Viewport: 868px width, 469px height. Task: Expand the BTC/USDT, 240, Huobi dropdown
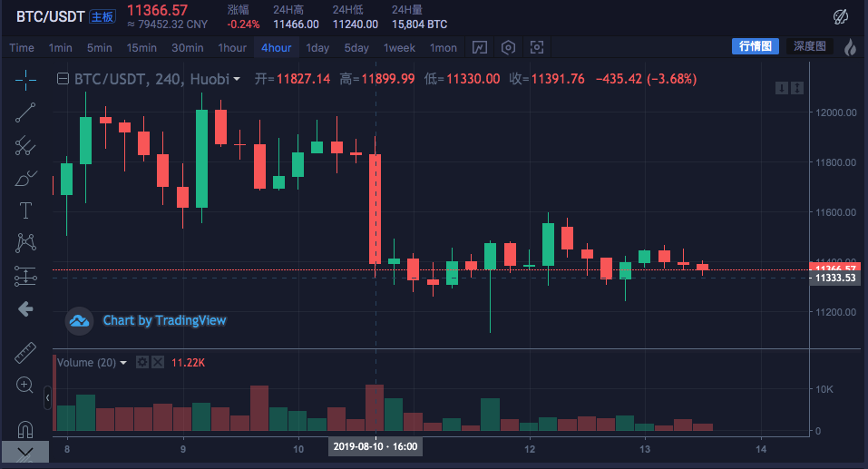[x=237, y=79]
